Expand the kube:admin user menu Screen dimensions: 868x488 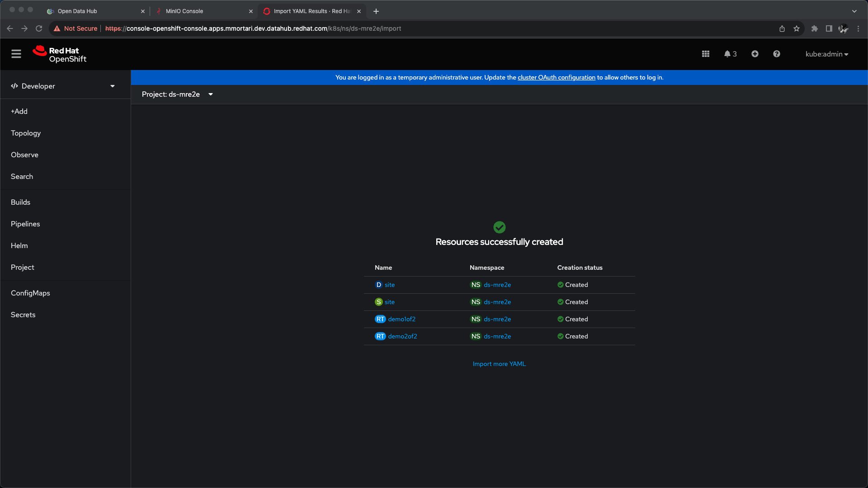[x=826, y=54]
